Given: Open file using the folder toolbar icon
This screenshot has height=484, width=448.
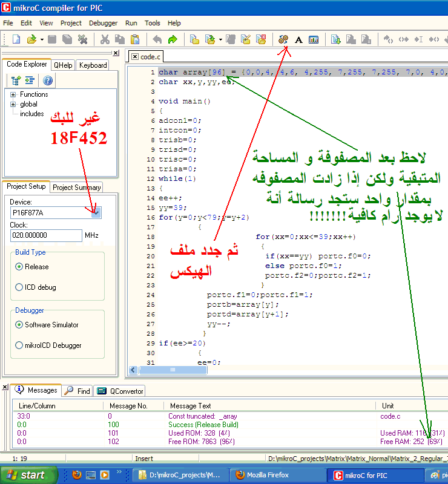Looking at the screenshot, I should (31, 39).
